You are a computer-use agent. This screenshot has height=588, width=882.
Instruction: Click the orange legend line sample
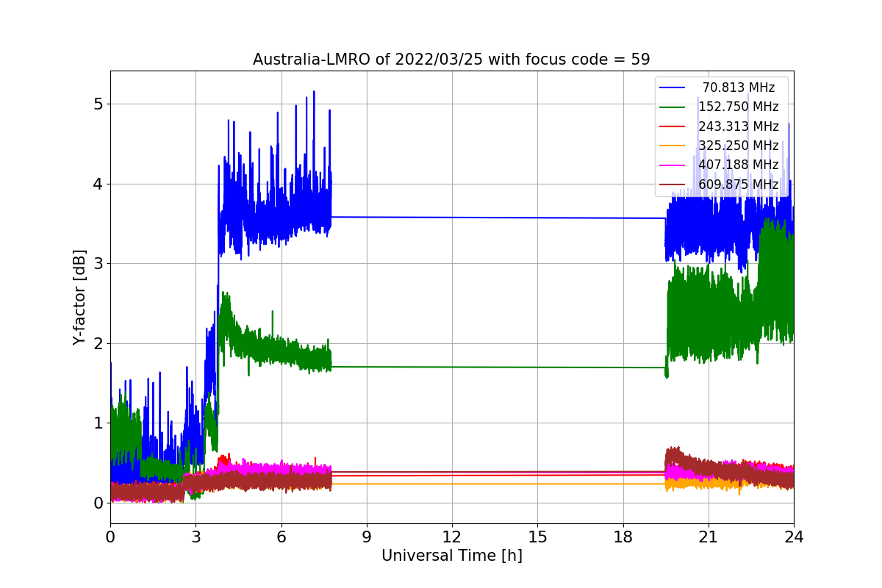(x=673, y=146)
